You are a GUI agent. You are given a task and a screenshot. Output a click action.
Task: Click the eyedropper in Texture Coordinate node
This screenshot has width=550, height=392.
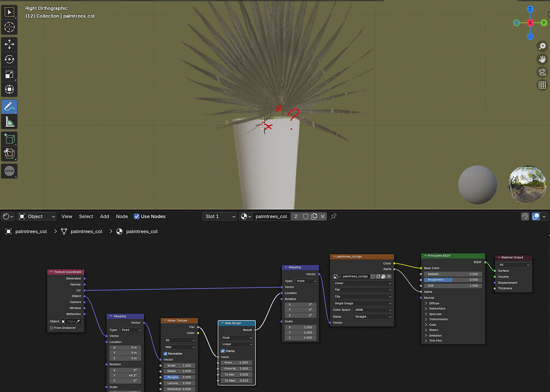pos(78,322)
